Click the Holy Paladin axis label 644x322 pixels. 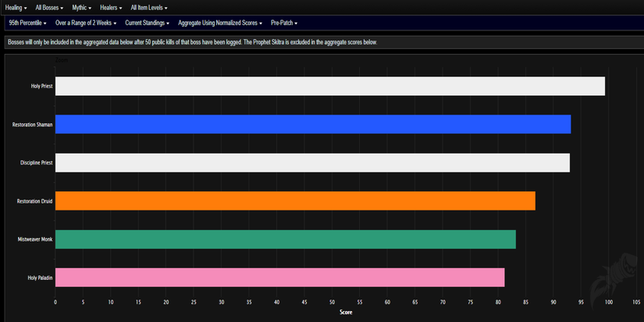point(40,278)
